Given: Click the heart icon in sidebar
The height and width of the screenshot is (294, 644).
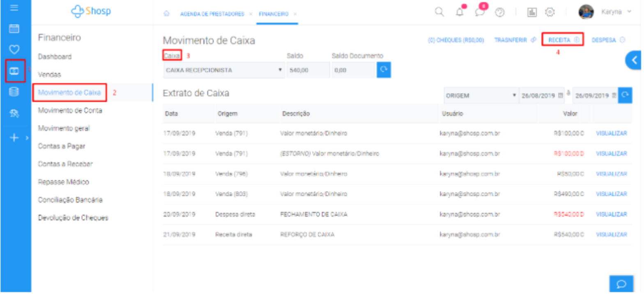Looking at the screenshot, I should 14,50.
